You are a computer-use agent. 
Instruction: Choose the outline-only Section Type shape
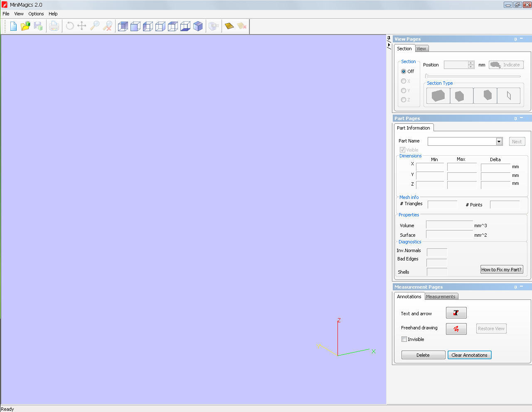tap(509, 96)
